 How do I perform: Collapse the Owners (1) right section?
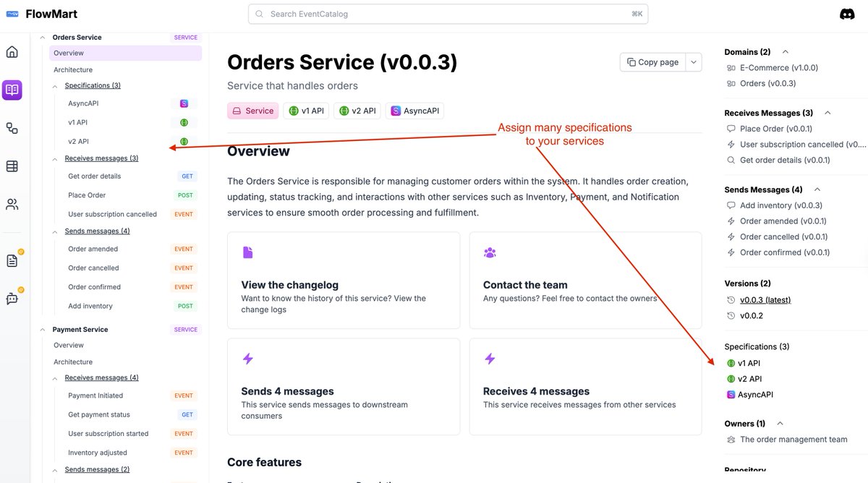pyautogui.click(x=780, y=424)
